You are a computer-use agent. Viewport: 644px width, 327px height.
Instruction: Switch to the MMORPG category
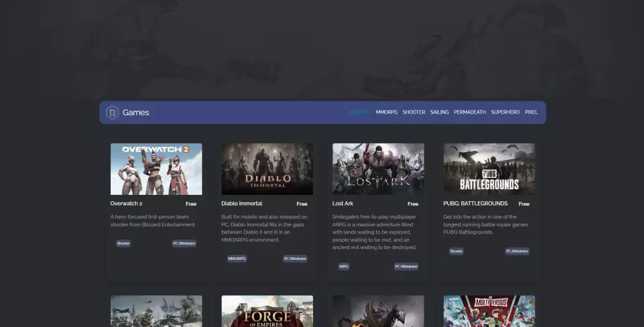[x=386, y=112]
